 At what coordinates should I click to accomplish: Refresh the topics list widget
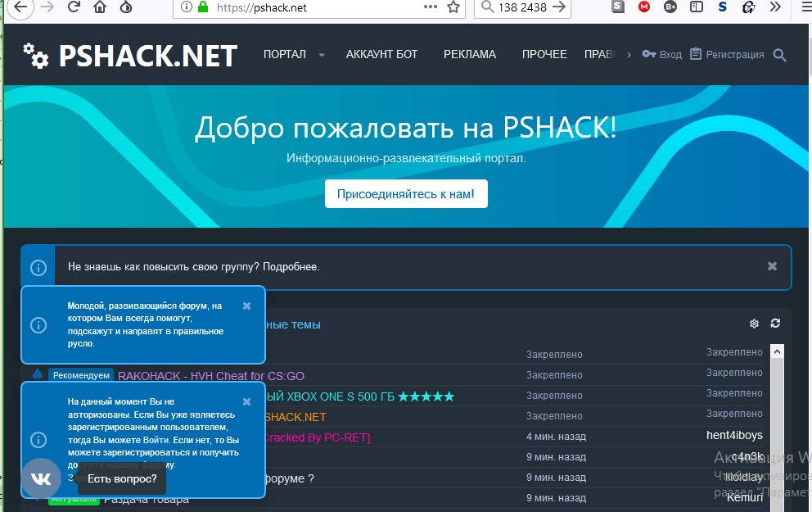775,324
